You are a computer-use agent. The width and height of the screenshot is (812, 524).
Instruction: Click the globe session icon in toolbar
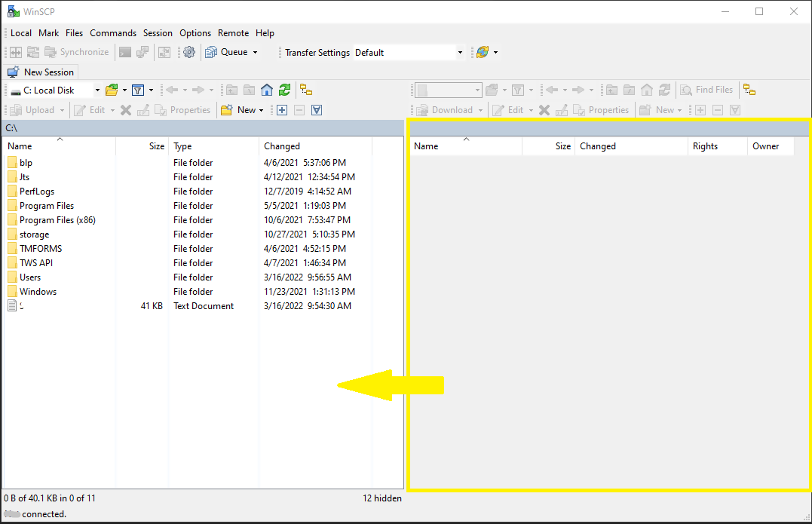point(483,52)
